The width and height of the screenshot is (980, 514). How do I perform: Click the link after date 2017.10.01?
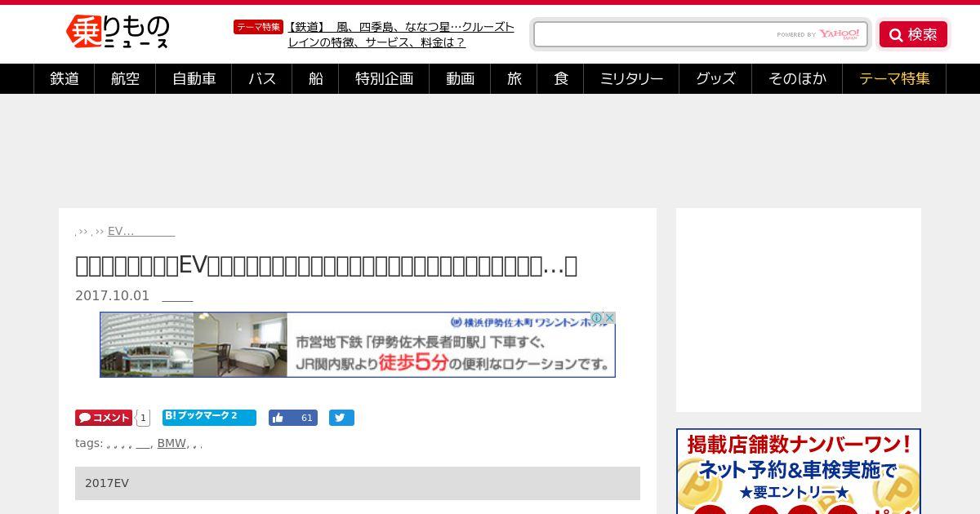177,295
